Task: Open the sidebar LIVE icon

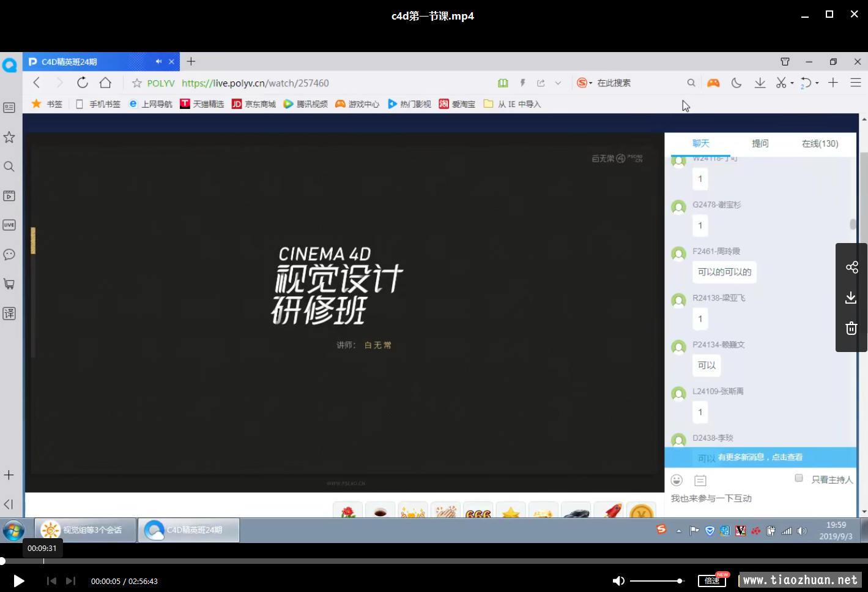Action: coord(9,225)
